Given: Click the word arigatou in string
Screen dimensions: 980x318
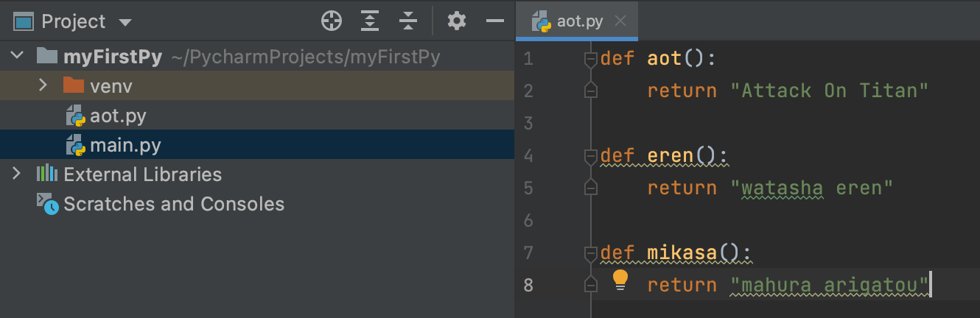Looking at the screenshot, I should 870,285.
